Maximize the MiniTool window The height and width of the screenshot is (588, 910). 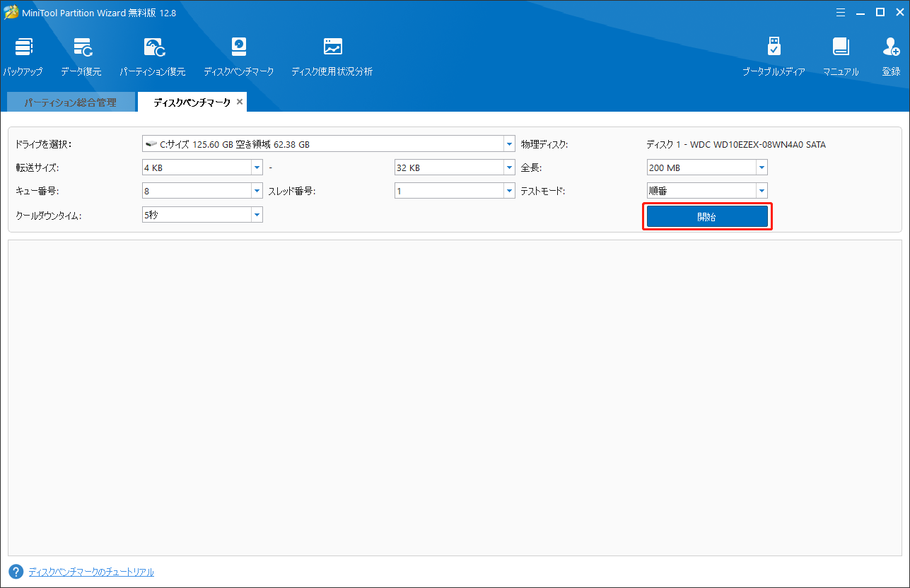880,12
